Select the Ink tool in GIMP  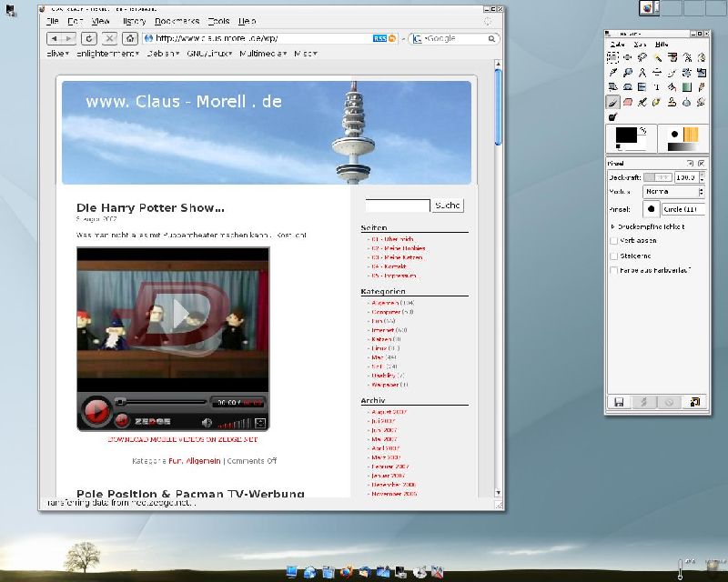point(657,102)
